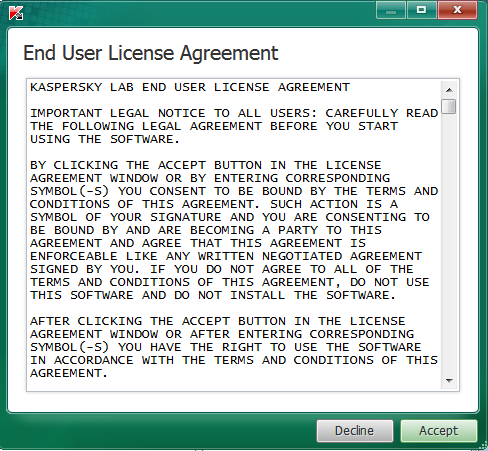Decline the license agreement
This screenshot has height=451, width=488.
pos(355,431)
